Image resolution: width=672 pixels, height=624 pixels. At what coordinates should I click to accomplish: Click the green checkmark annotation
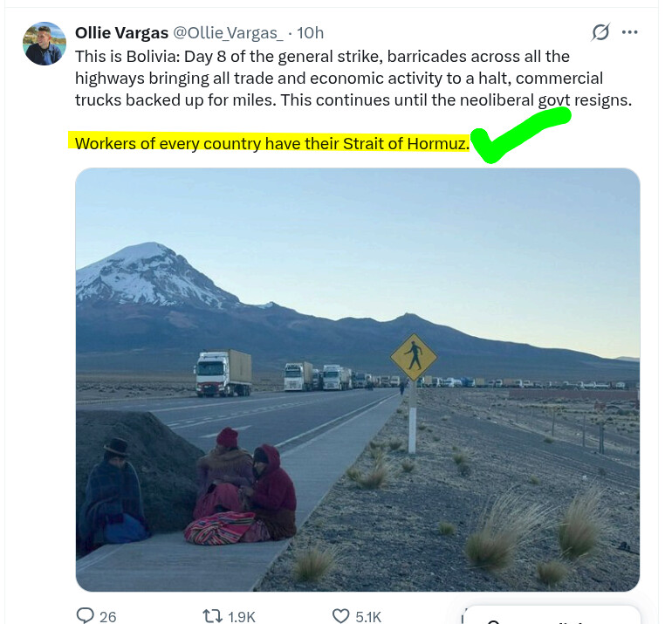521,135
